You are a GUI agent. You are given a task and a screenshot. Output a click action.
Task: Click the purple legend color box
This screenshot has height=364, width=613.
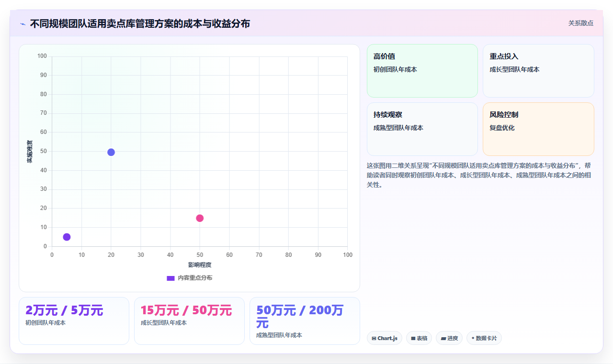point(170,278)
